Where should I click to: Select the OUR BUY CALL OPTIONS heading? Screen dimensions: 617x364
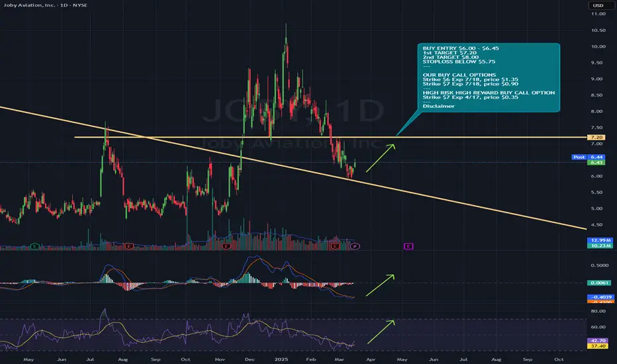(x=459, y=75)
